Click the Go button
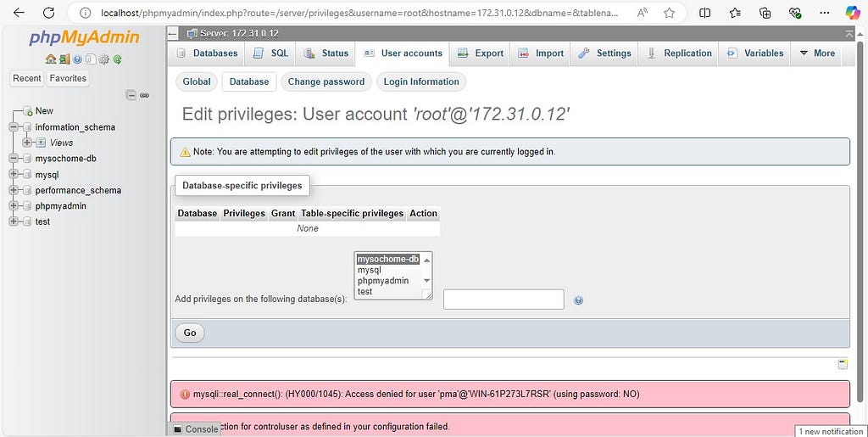The image size is (868, 437). tap(190, 333)
